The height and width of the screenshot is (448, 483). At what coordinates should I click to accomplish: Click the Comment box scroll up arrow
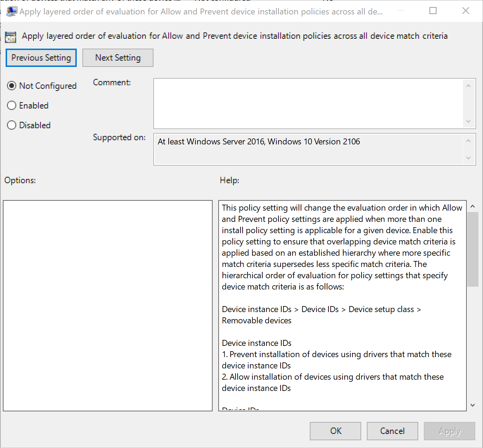(468, 86)
